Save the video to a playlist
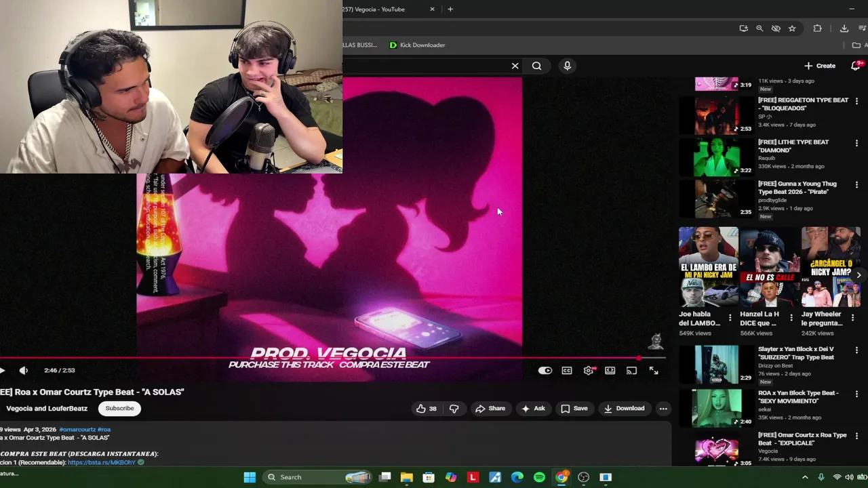 pyautogui.click(x=574, y=408)
